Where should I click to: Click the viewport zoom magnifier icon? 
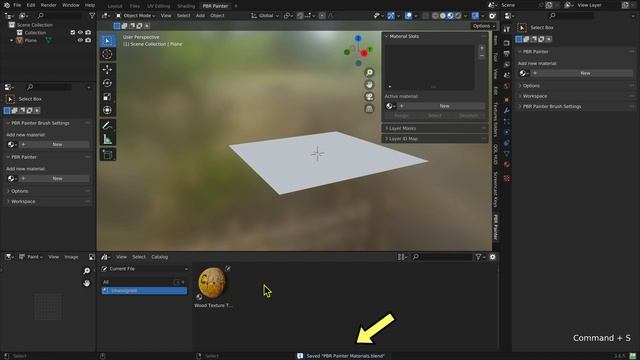click(369, 73)
